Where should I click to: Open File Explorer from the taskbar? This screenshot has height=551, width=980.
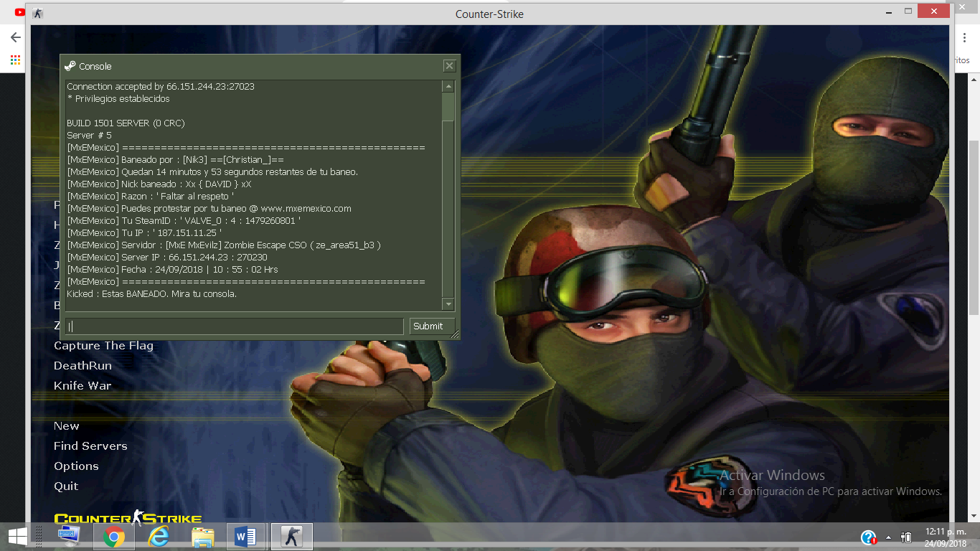point(203,537)
